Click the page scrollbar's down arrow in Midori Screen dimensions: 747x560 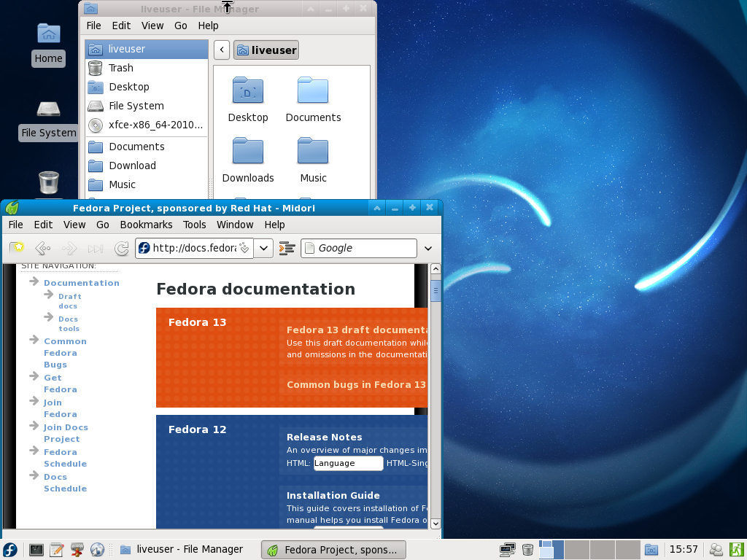[x=436, y=524]
